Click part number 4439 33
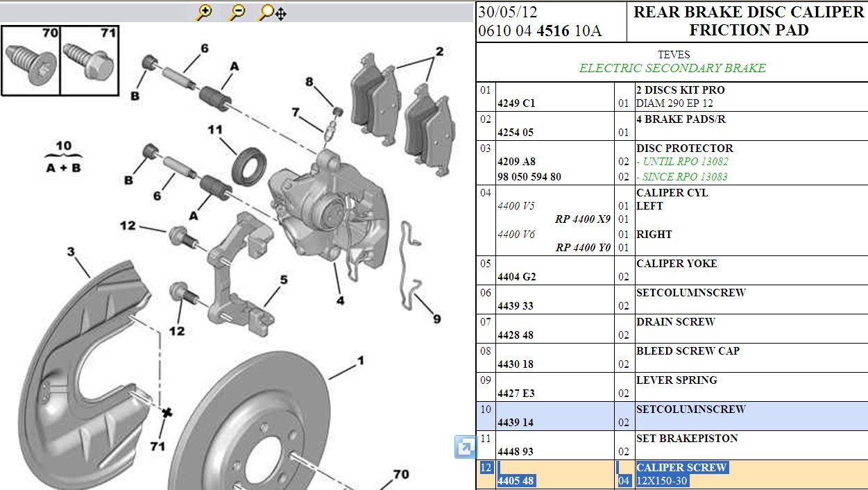 coord(516,306)
